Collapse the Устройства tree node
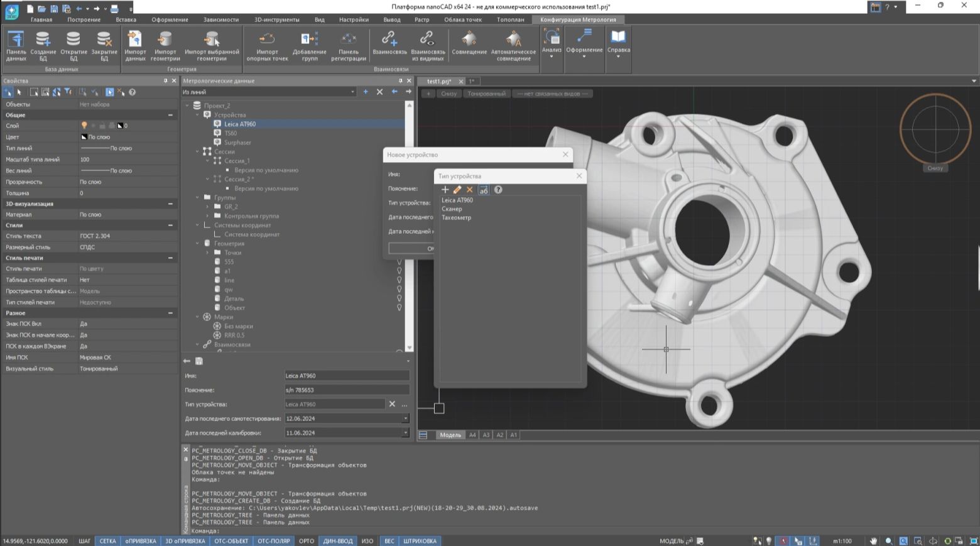 [197, 115]
